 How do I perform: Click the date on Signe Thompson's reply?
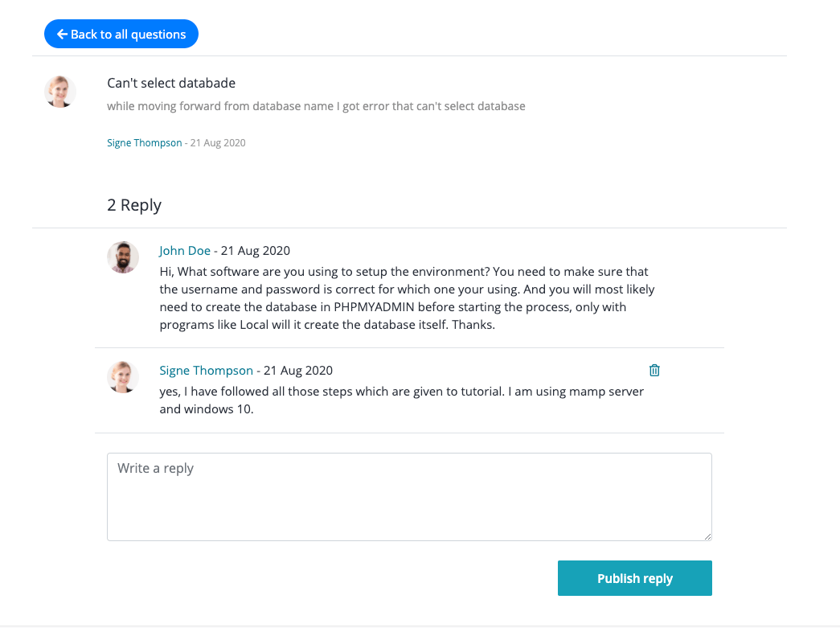[x=298, y=371]
